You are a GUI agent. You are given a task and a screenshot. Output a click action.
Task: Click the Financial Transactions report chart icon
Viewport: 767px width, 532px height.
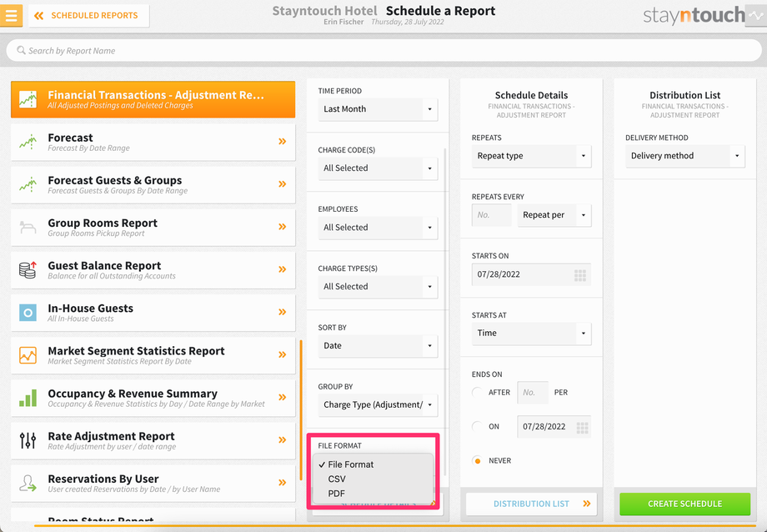[x=28, y=99]
